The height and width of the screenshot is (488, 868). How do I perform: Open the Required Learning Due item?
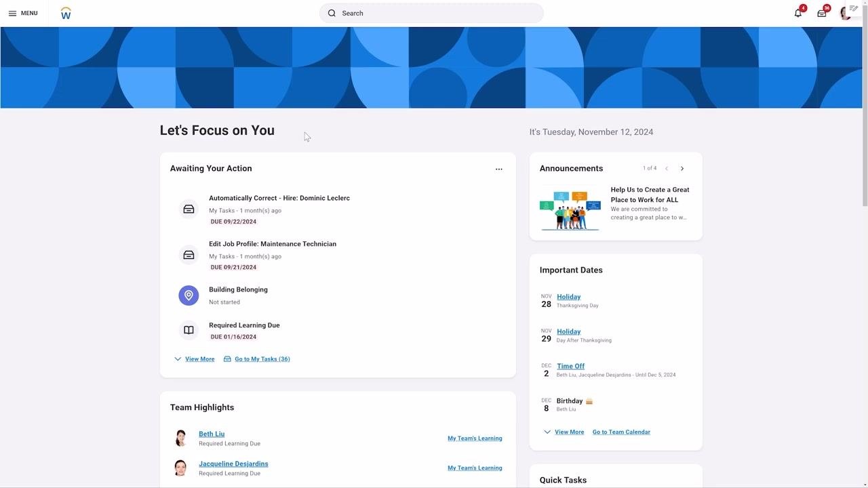click(x=244, y=325)
